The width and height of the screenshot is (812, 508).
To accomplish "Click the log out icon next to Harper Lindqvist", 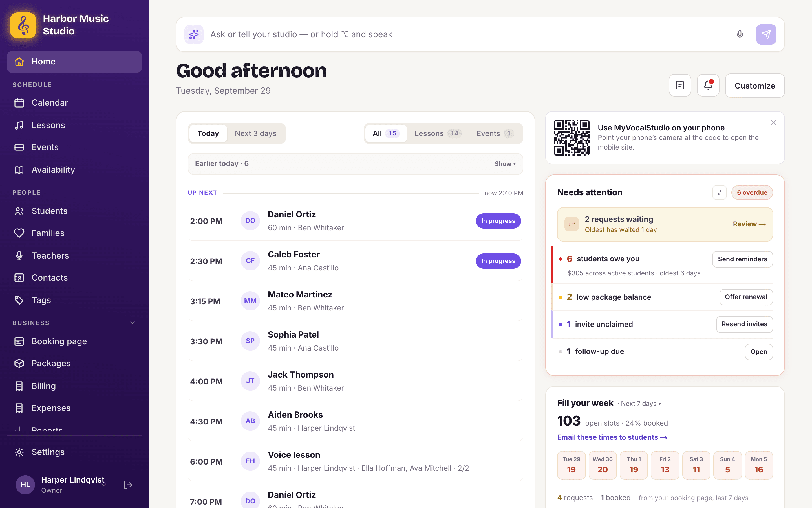I will click(x=128, y=485).
